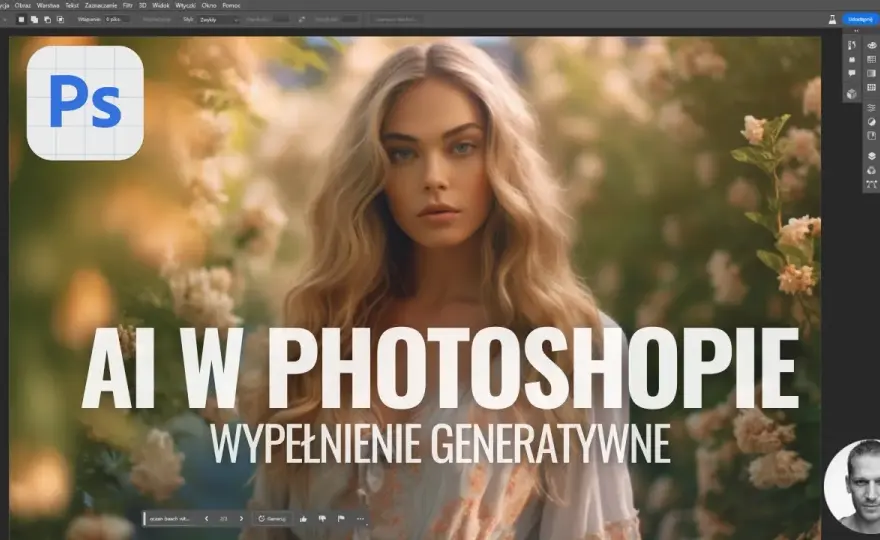Open the Tekst menu

(x=72, y=6)
